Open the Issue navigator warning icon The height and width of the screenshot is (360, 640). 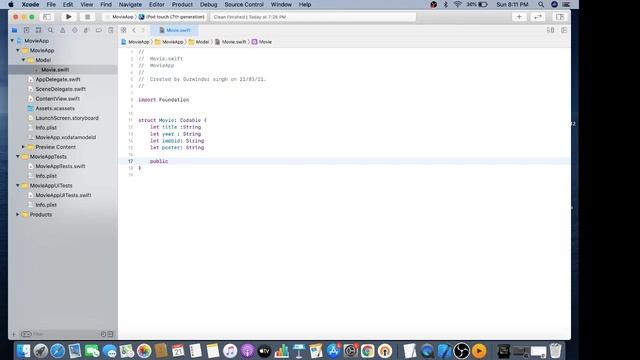point(62,30)
